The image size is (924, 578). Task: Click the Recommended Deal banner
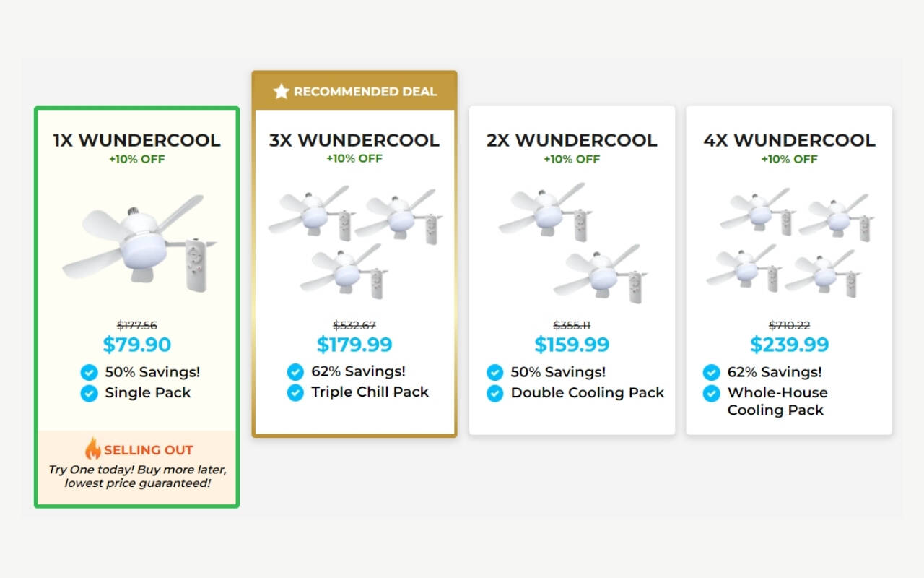354,92
